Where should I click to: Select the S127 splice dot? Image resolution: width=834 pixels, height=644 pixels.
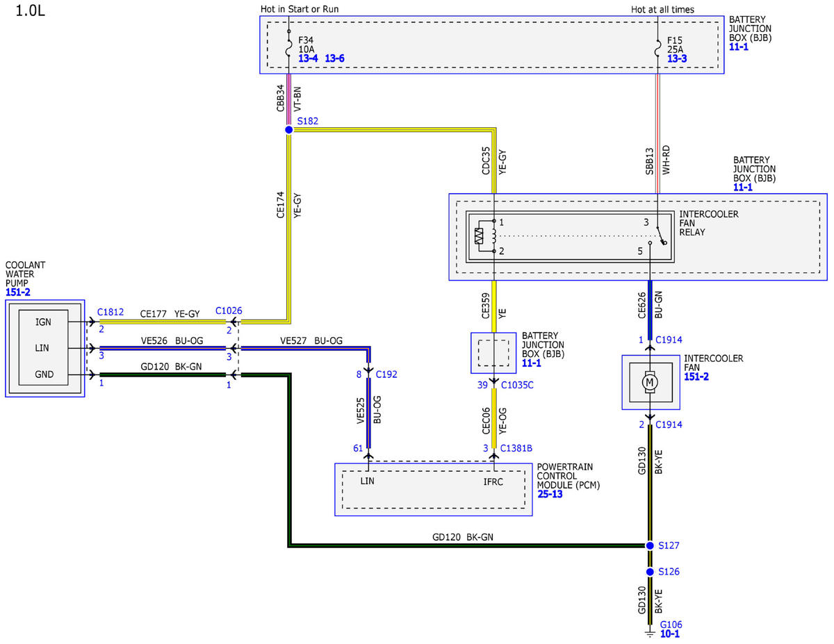650,545
